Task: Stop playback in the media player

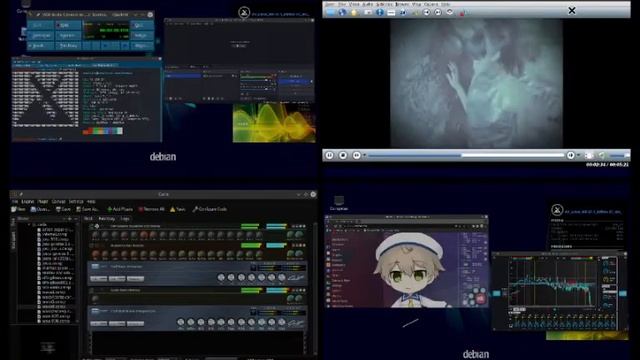Action: point(343,155)
